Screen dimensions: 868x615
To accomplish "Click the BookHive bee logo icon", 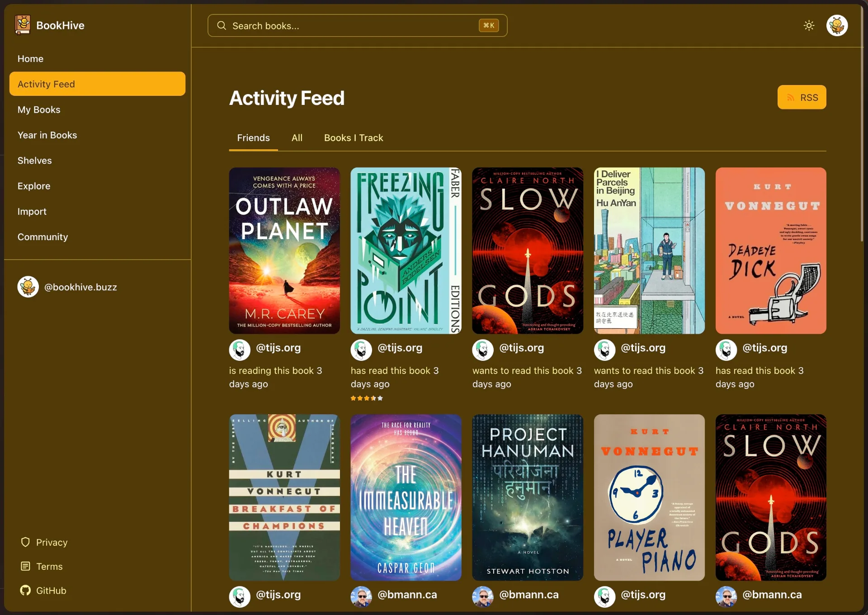I will [23, 24].
